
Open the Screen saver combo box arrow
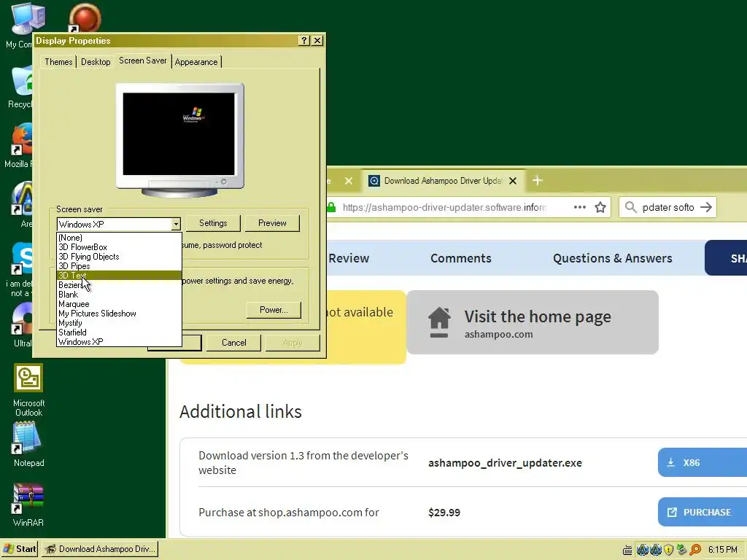[176, 224]
